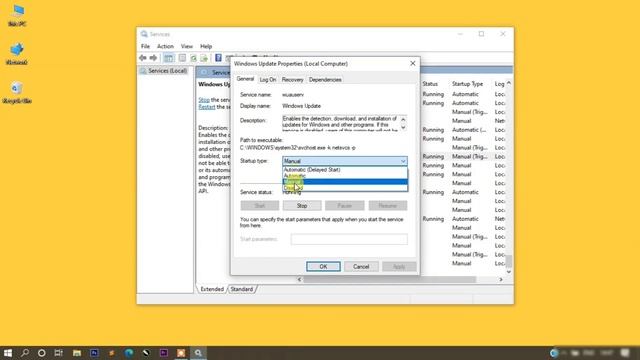Click services list vertical scrollbar down arrow
Screen dimensions: 640x360
pos(509,271)
